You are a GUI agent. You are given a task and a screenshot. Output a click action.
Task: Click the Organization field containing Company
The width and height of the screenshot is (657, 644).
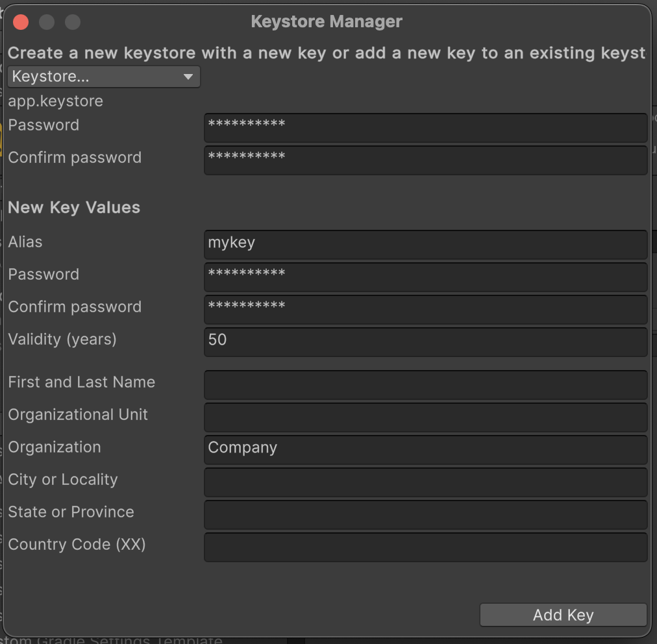(x=425, y=449)
